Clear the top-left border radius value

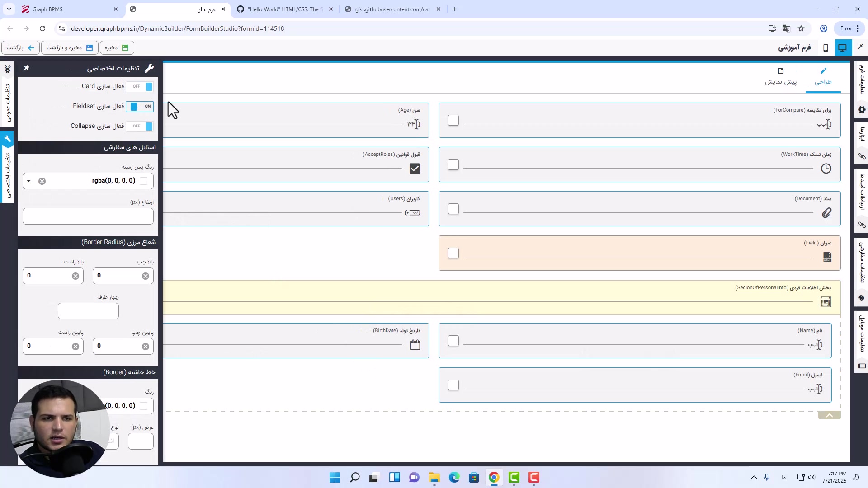coord(146,276)
